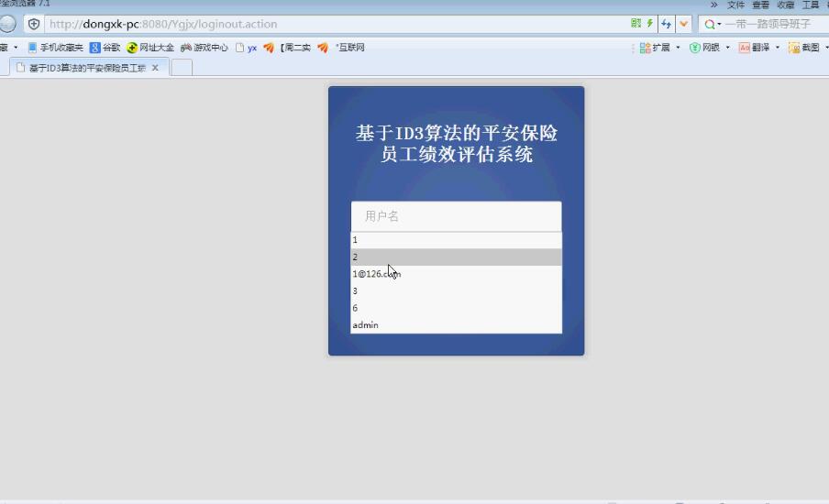Open the 工具 menu
Screen dimensions: 829x504
coord(811,5)
